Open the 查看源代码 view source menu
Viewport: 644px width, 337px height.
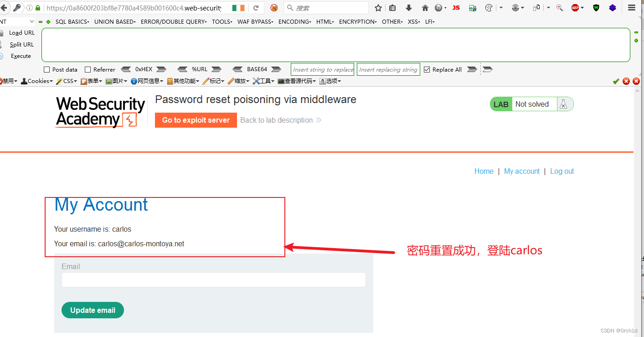297,81
